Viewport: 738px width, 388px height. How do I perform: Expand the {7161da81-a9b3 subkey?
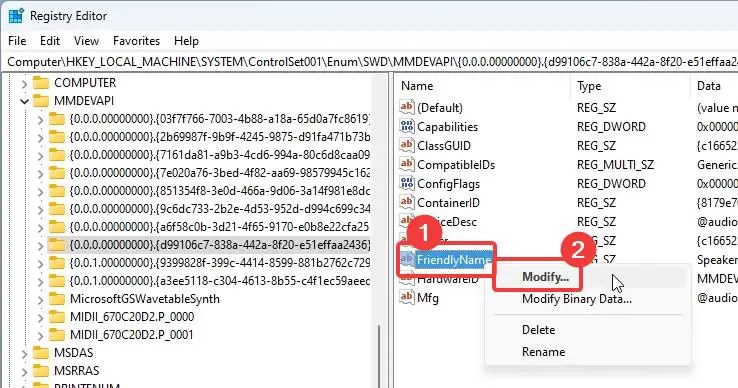[x=40, y=155]
